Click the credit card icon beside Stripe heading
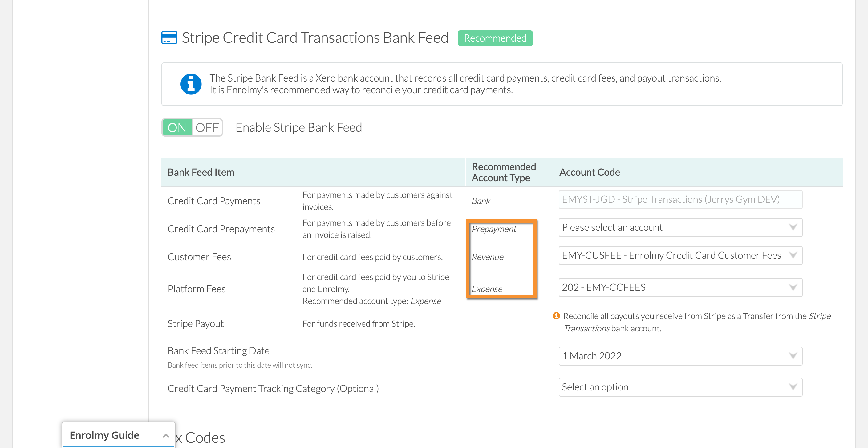Viewport: 868px width, 448px height. click(x=169, y=38)
